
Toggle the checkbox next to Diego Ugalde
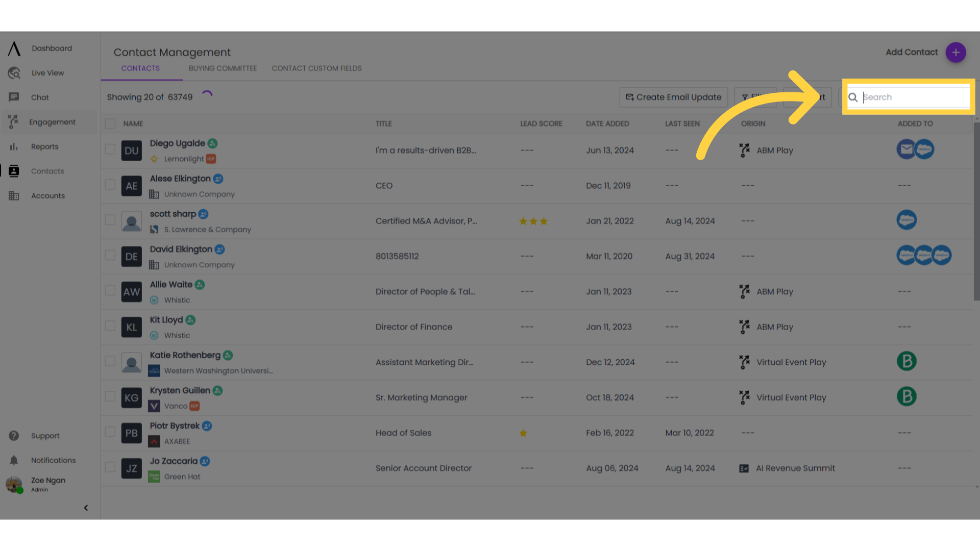(110, 150)
